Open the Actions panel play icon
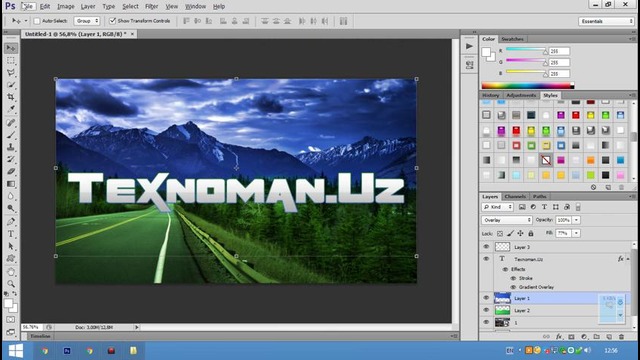Screen dimensions: 640x360 [469, 46]
